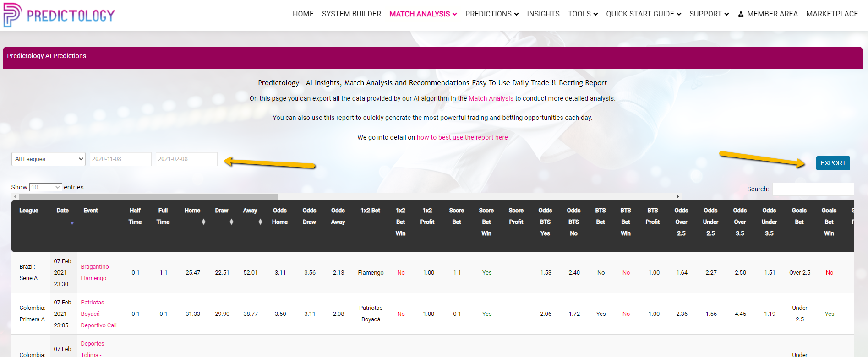868x357 pixels.
Task: Click the EXPORT button
Action: pos(833,163)
